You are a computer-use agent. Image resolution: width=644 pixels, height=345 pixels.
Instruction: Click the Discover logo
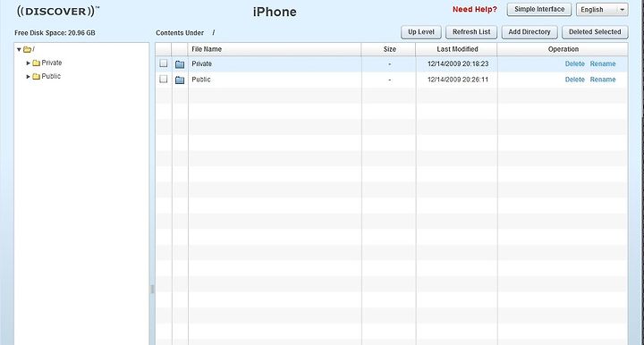(x=58, y=11)
